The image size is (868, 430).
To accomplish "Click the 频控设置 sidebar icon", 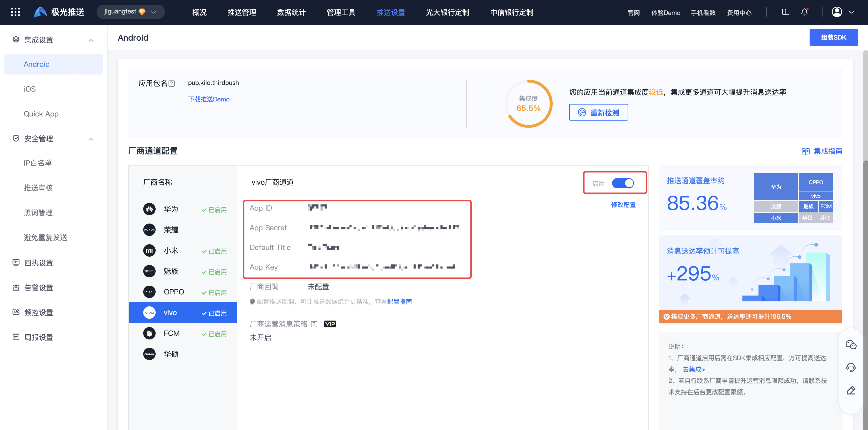I will pos(16,312).
